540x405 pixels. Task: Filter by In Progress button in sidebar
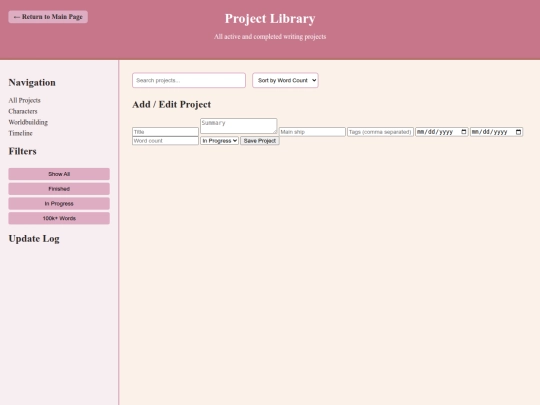click(x=59, y=204)
